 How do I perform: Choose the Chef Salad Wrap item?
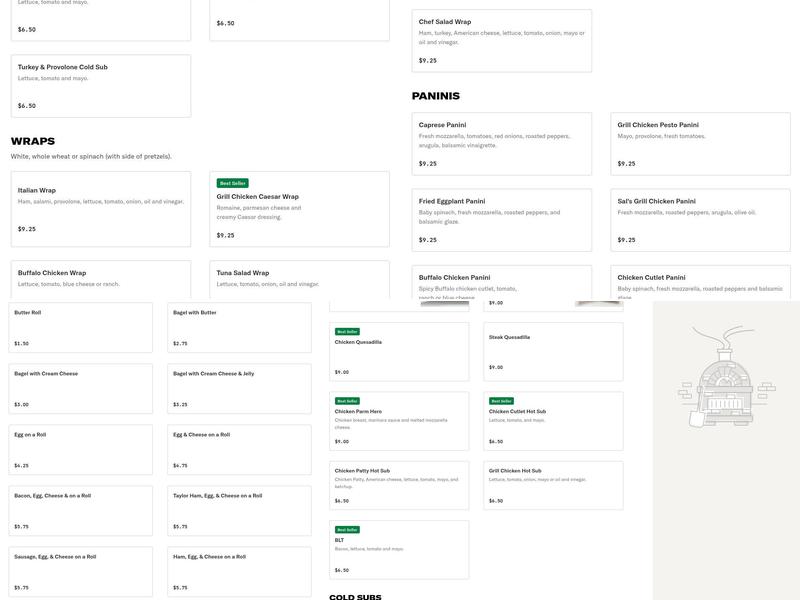pyautogui.click(x=501, y=40)
